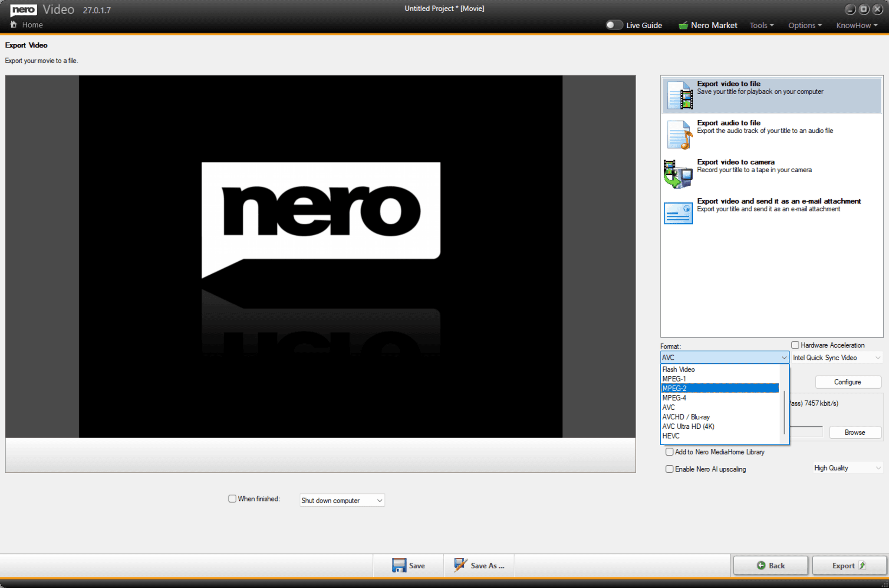
Task: Click the Save floppy disk icon
Action: point(399,565)
